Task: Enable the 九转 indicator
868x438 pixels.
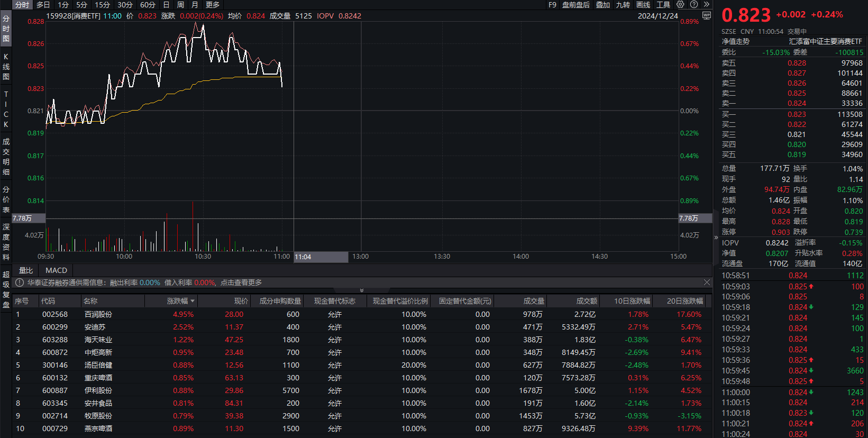Action: pos(623,5)
